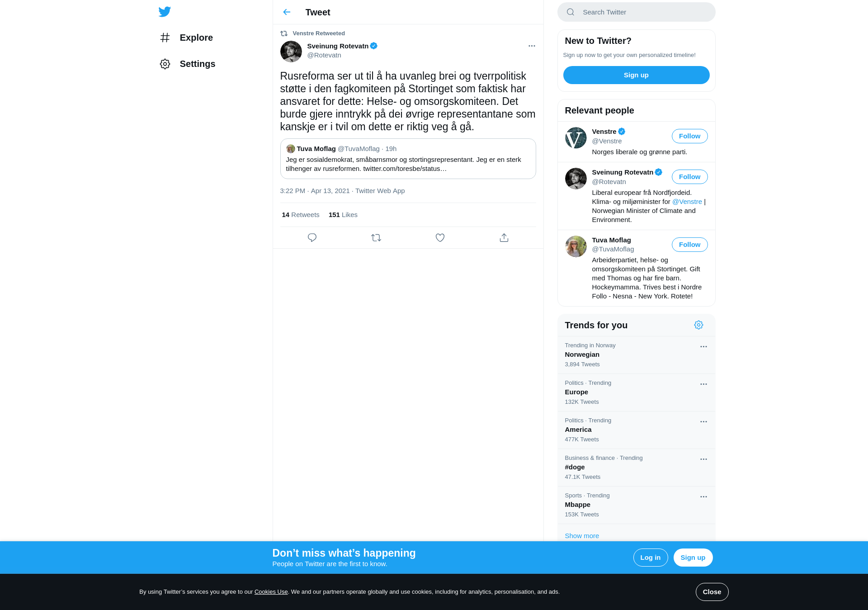Go back using the arrow icon
This screenshot has height=610, width=868.
(x=287, y=12)
